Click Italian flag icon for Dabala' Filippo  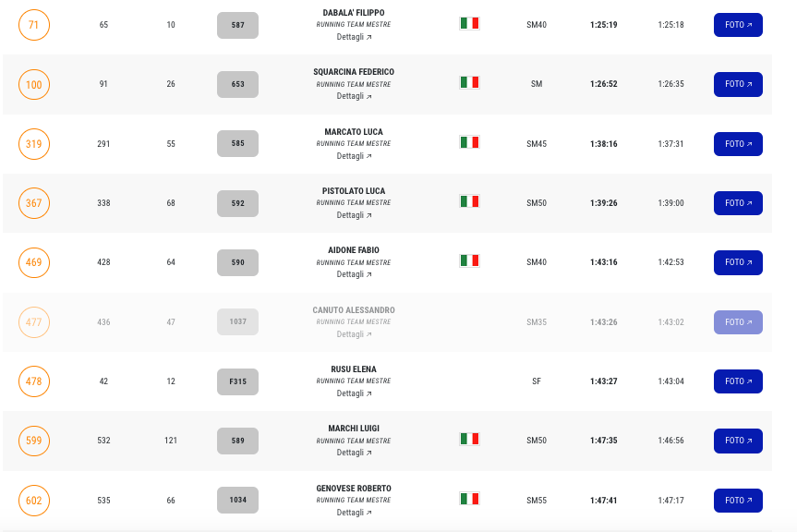click(469, 23)
